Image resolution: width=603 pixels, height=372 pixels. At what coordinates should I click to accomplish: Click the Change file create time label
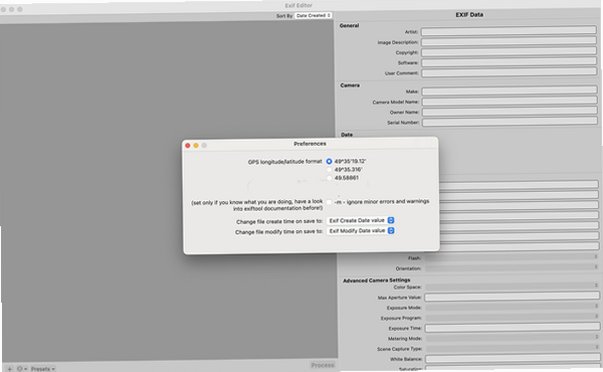tap(279, 222)
